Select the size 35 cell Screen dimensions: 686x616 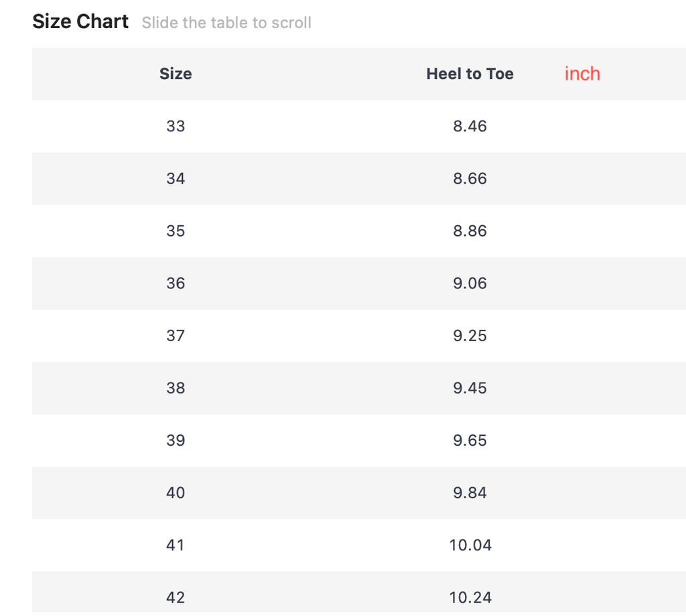coord(176,231)
